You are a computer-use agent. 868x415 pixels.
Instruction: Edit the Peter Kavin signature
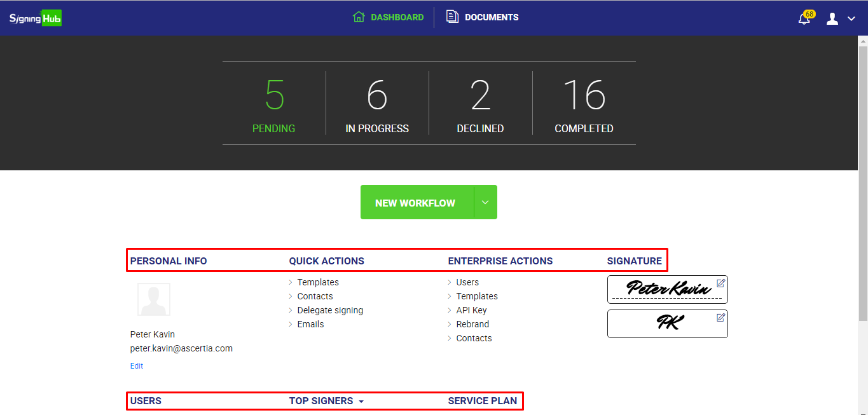720,283
